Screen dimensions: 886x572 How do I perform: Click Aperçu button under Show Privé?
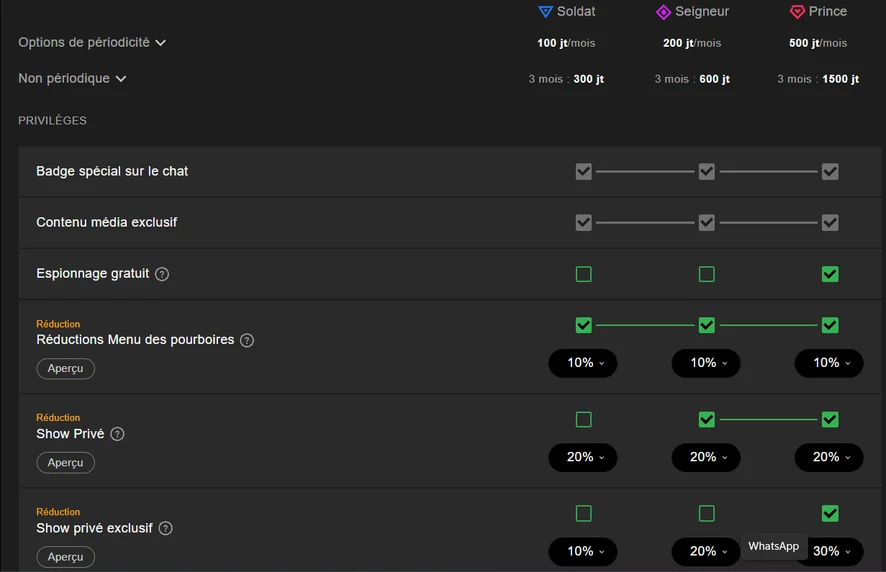(66, 463)
